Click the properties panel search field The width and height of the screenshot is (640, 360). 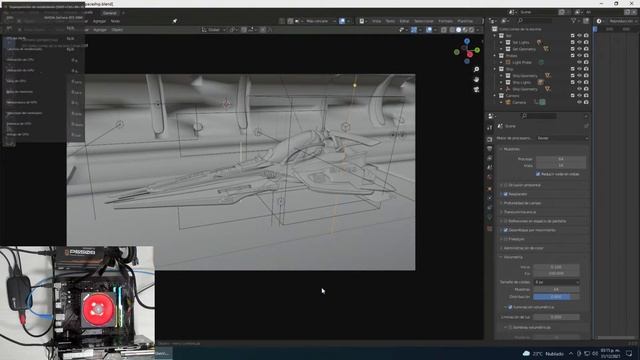point(539,116)
